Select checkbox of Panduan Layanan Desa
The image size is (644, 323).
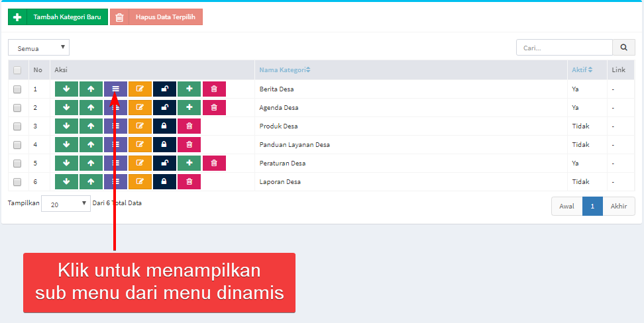coord(17,145)
